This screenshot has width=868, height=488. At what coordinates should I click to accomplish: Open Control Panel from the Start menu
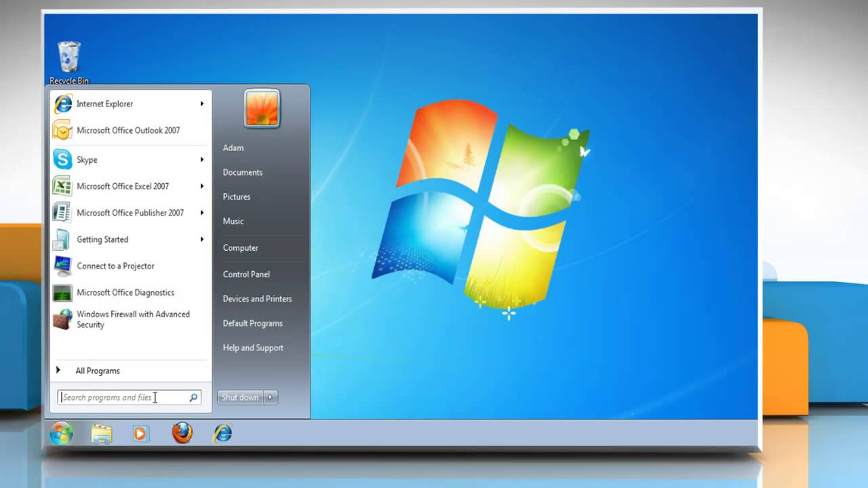tap(246, 274)
